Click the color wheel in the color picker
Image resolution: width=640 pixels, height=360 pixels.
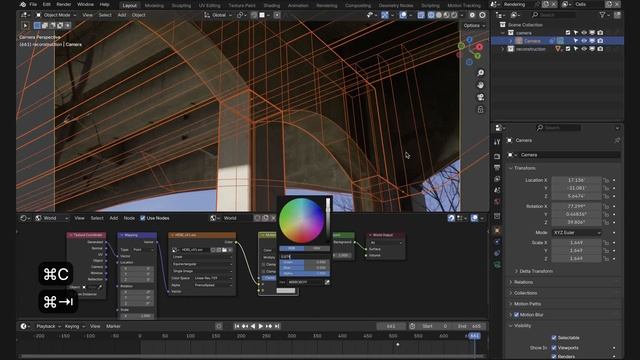(x=301, y=220)
